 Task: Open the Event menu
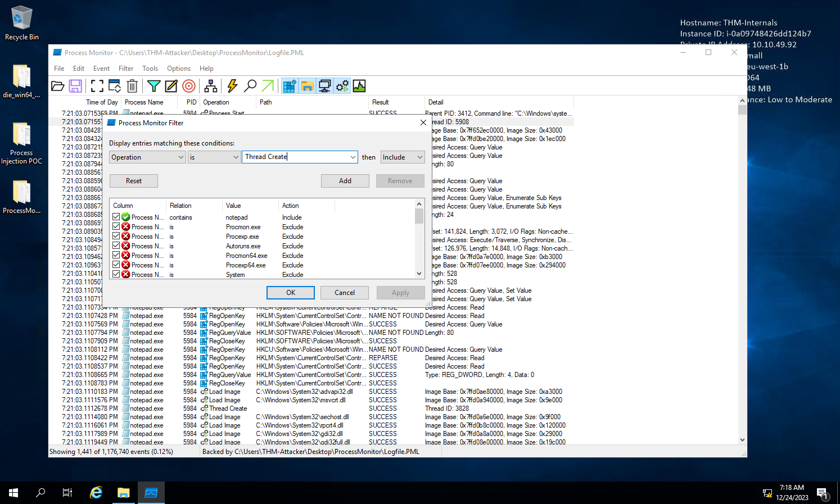pyautogui.click(x=101, y=69)
